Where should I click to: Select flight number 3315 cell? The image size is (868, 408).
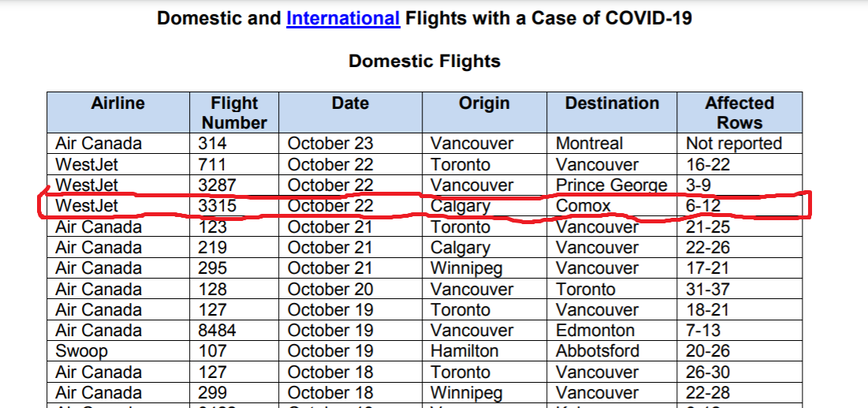click(x=234, y=206)
